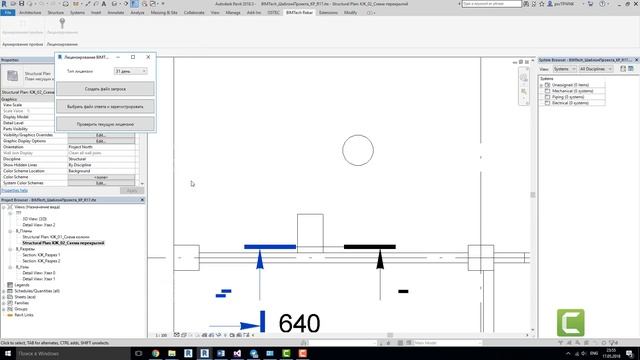Click the Task View taskbar icon
The width and height of the screenshot is (640, 360).
pyautogui.click(x=139, y=353)
